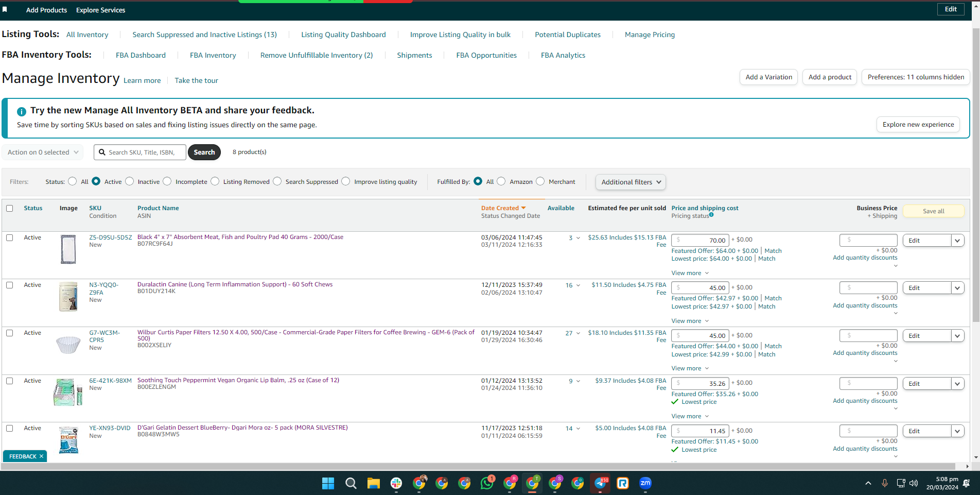Select the Incomplete status radio button
This screenshot has width=980, height=495.
[x=167, y=181]
